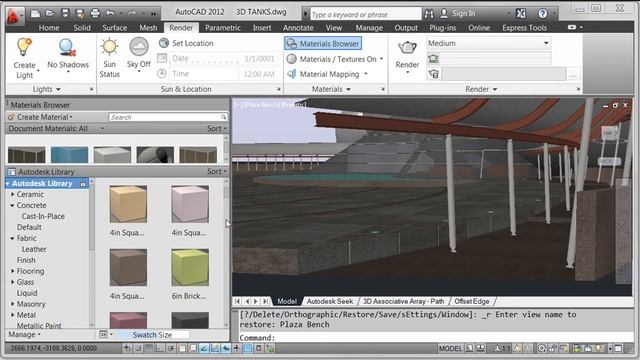Screen dimensions: 640x360
Task: Switch to the Mesh ribbon tab
Action: coord(148,28)
